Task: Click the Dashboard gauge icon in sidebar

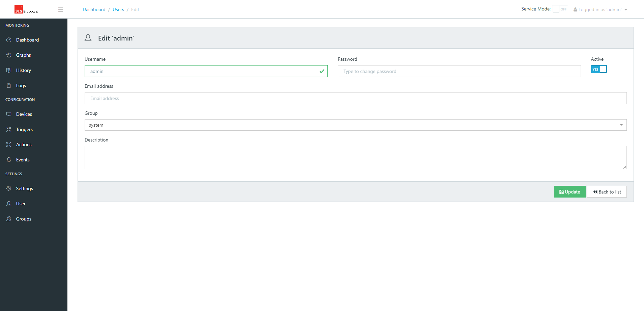Action: (x=9, y=40)
